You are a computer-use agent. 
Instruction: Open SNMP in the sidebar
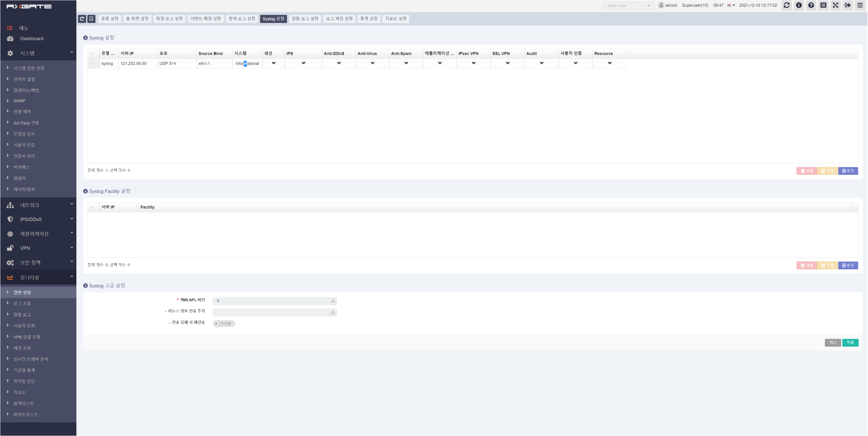19,101
